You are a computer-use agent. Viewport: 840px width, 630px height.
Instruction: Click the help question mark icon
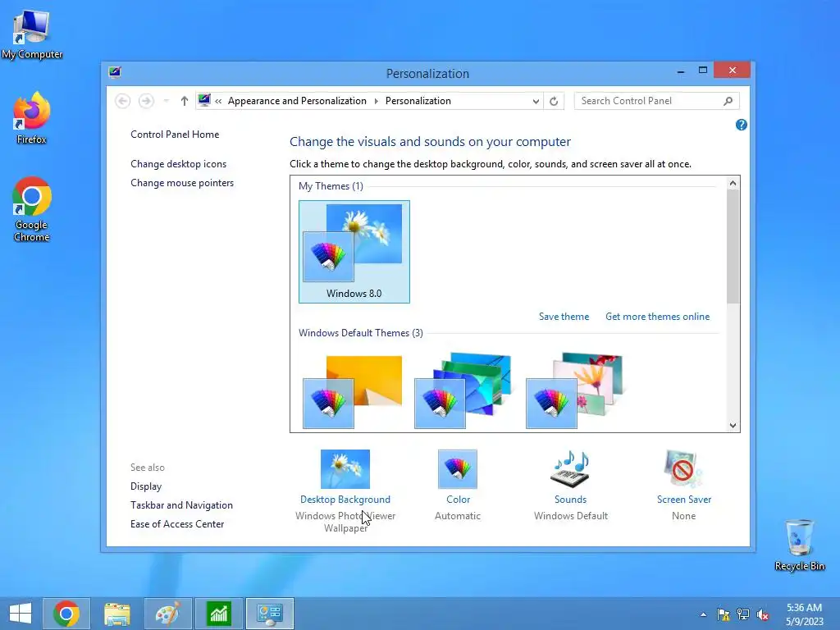pos(742,125)
